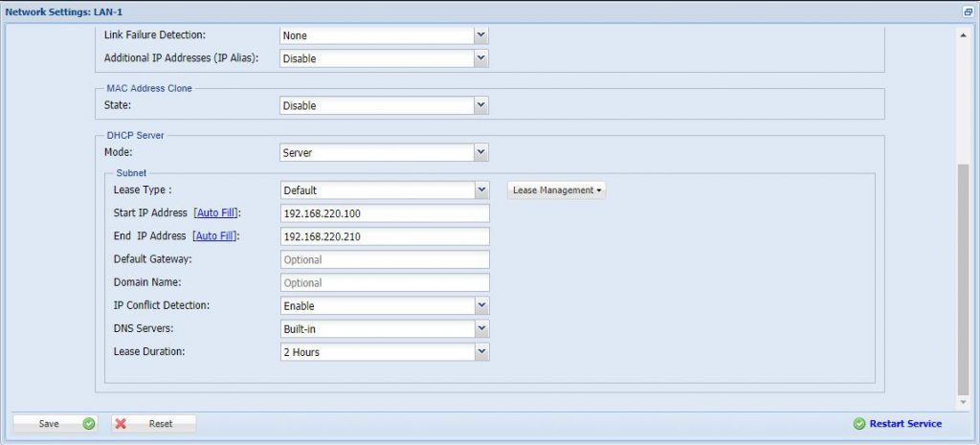The image size is (980, 445).
Task: Expand the Lease Type dropdown
Action: click(481, 190)
